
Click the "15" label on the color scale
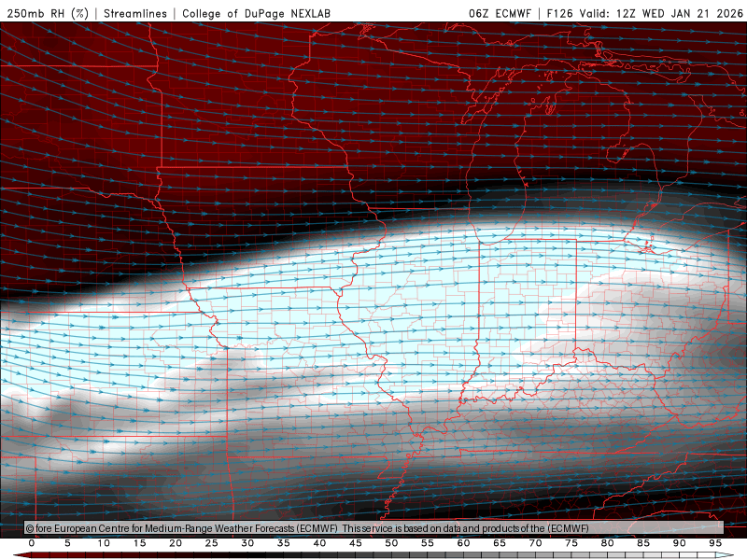(139, 543)
